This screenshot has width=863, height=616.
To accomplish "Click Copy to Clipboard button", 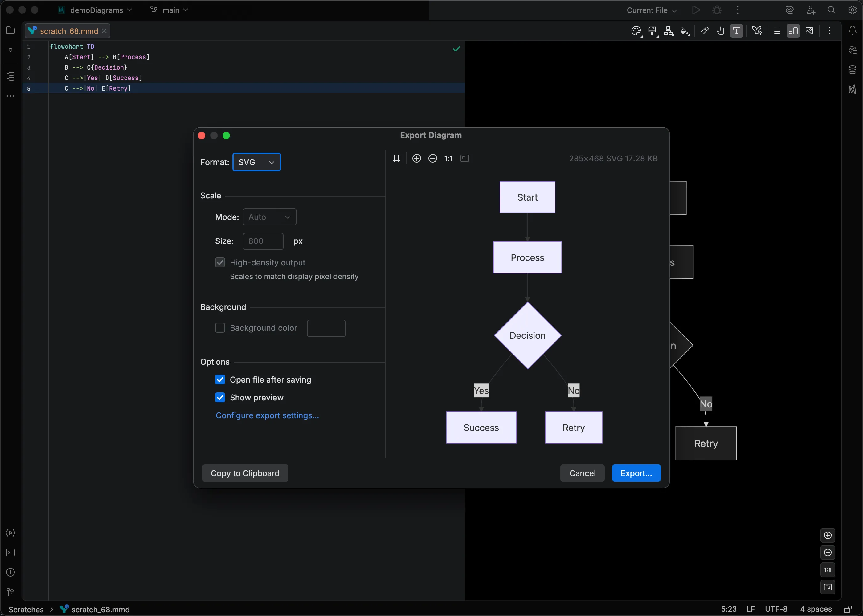I will tap(245, 473).
